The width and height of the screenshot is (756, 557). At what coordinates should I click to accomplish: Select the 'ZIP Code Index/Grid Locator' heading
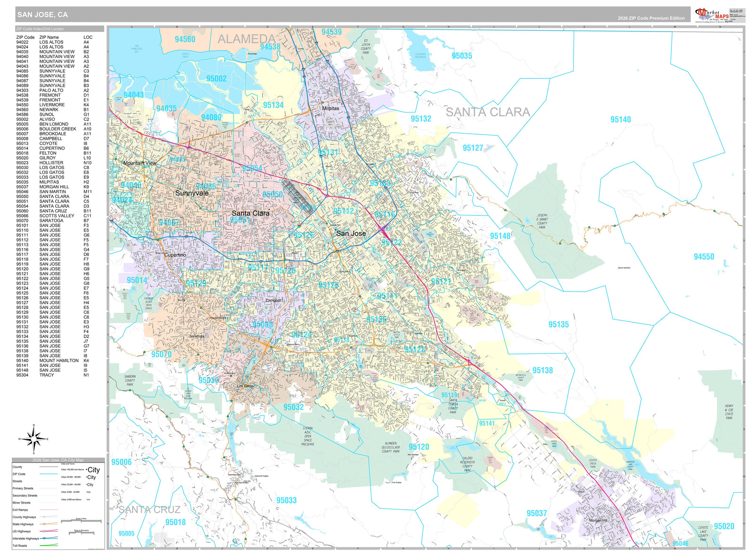click(40, 29)
